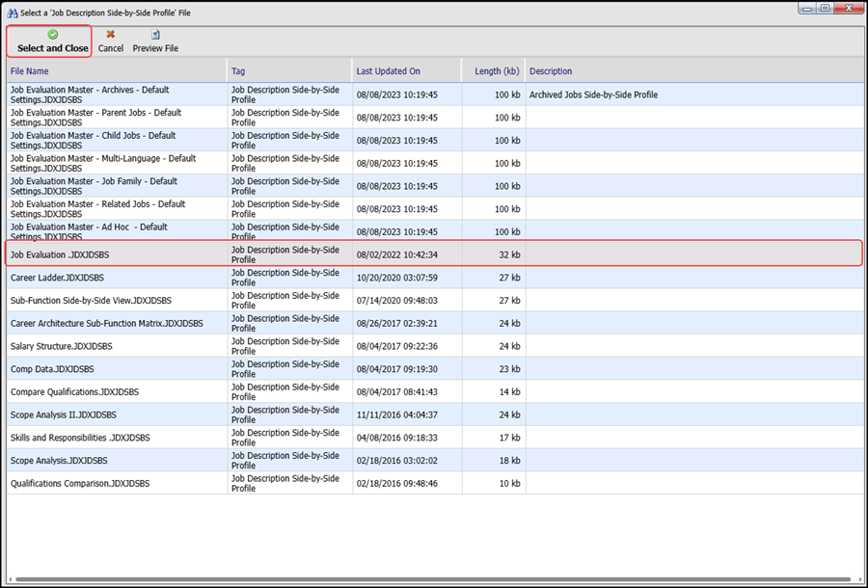The height and width of the screenshot is (588, 868).
Task: Click the date 02/18/2016 03:02:02
Action: tap(397, 460)
